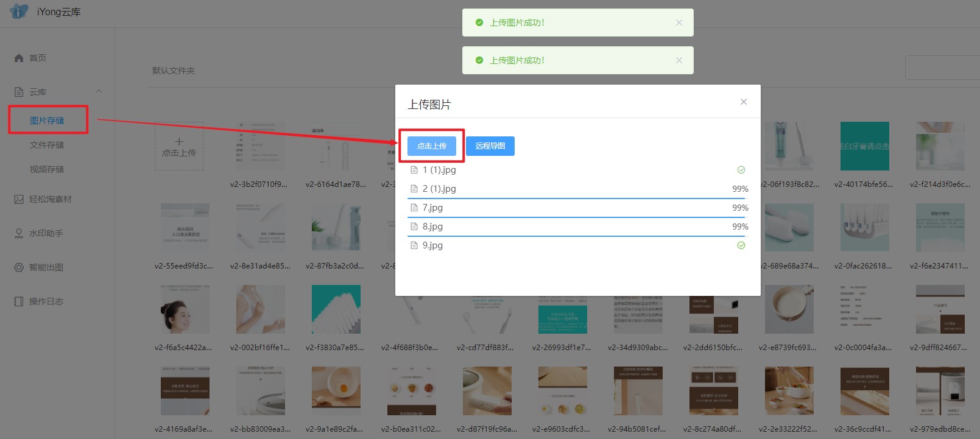The height and width of the screenshot is (439, 980).
Task: Collapse the 云库 menu chevron
Action: pyautogui.click(x=99, y=91)
